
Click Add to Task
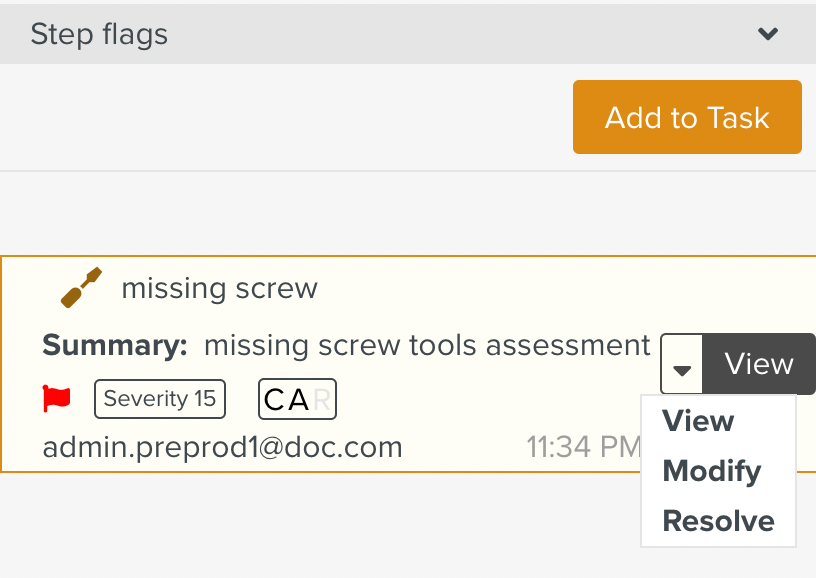(x=686, y=117)
